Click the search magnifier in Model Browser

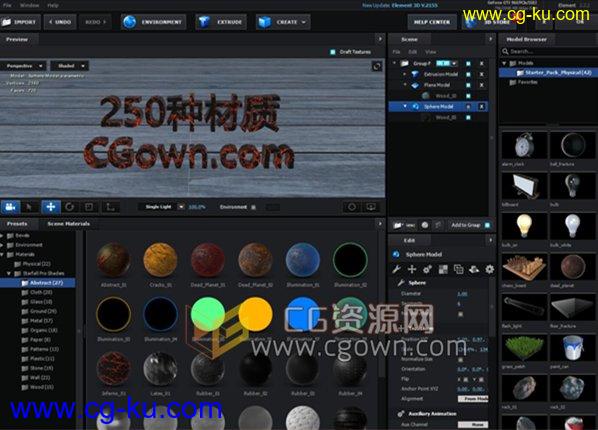(x=505, y=51)
